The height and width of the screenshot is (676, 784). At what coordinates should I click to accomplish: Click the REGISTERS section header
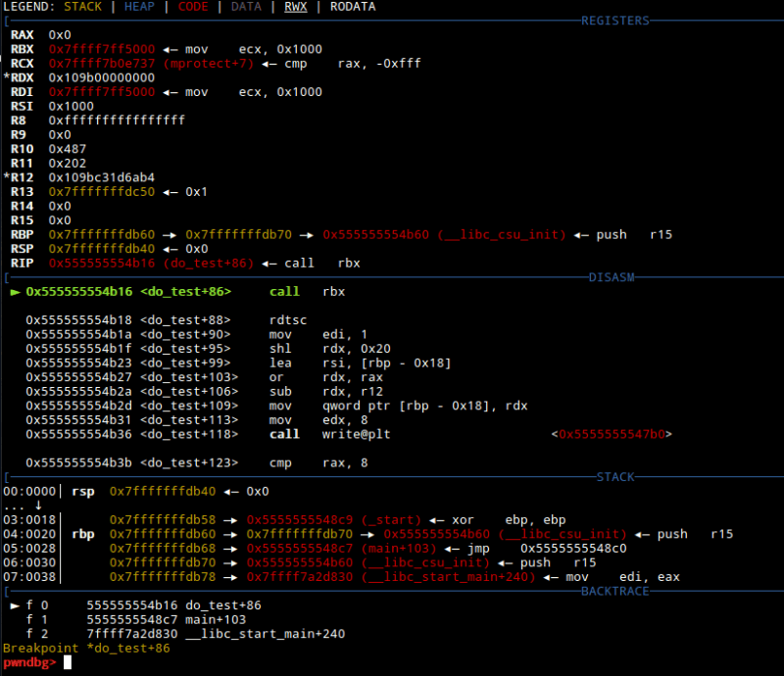[615, 21]
